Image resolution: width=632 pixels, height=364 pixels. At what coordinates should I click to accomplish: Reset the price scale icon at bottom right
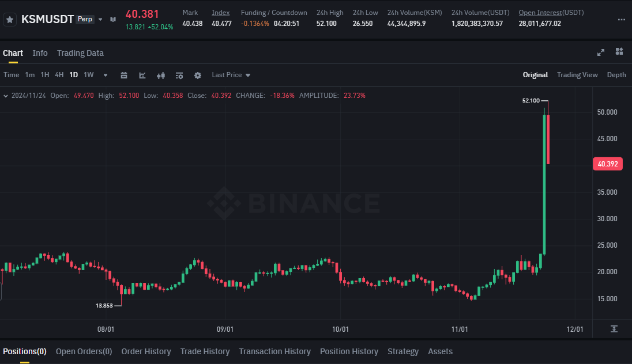click(x=614, y=329)
